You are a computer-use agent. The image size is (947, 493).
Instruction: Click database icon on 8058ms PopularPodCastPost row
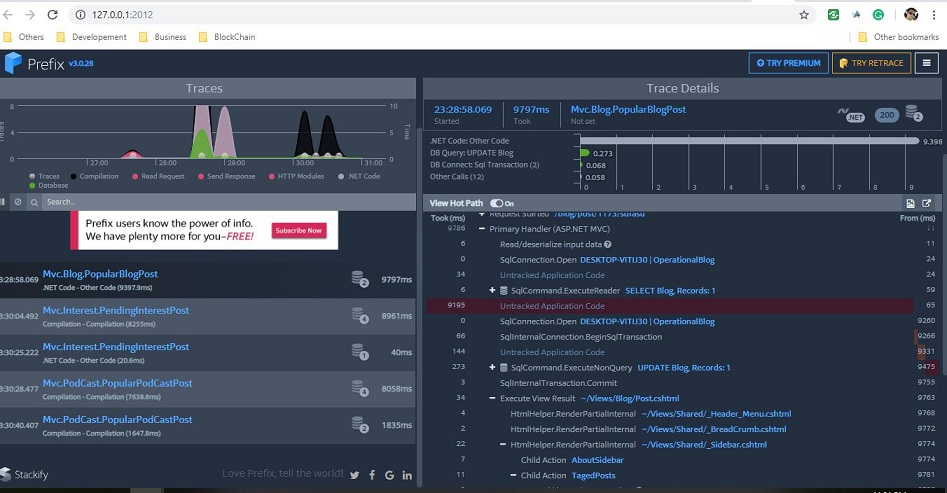[x=360, y=388]
